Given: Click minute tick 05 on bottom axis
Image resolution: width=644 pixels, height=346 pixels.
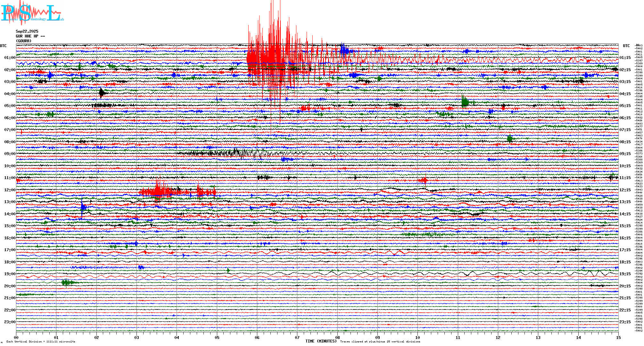Looking at the screenshot, I should pyautogui.click(x=217, y=338).
